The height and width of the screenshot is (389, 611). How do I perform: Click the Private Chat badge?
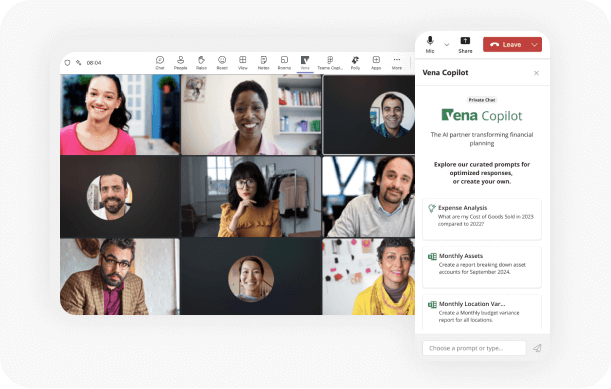[482, 100]
